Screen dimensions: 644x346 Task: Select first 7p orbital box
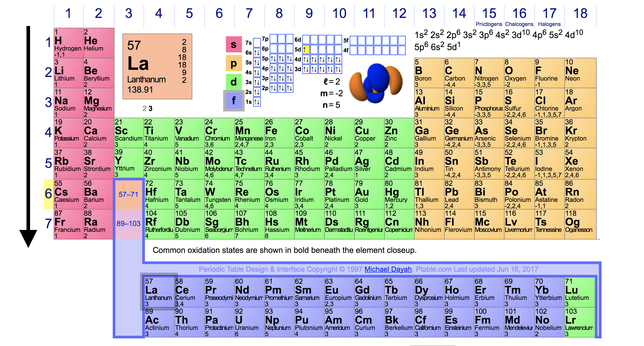click(x=273, y=39)
